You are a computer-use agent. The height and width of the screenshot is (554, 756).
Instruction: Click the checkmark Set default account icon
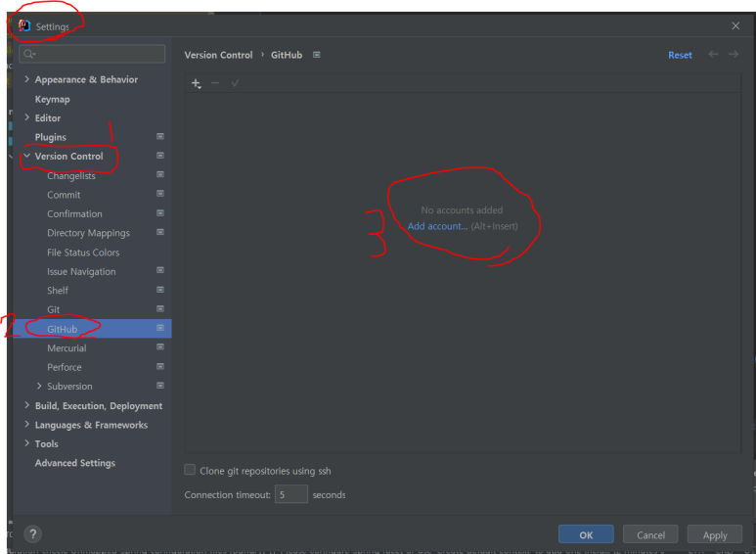coord(235,83)
